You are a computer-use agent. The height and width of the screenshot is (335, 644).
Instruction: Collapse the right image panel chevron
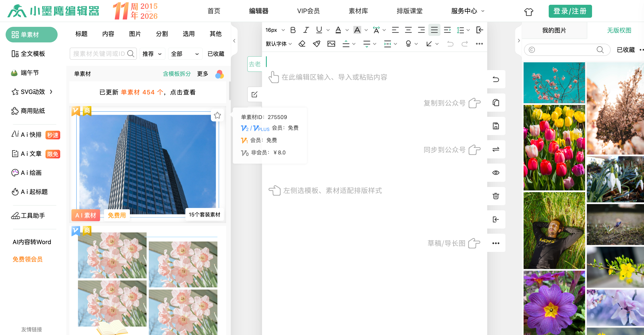point(519,40)
